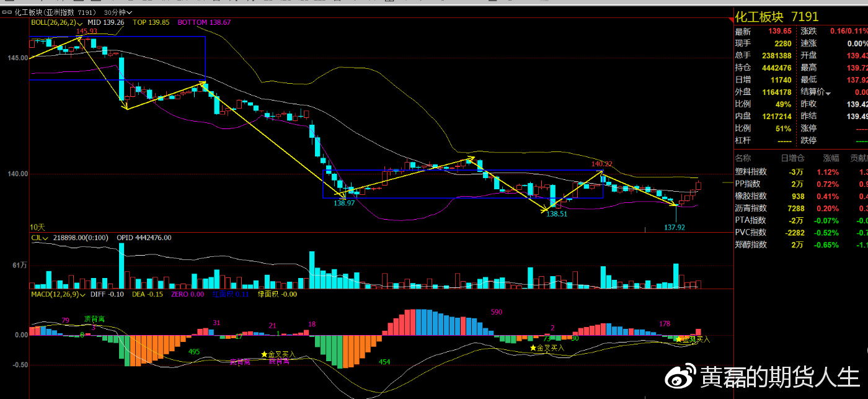
Task: Click the 总手 value 2381388
Action: coord(776,55)
